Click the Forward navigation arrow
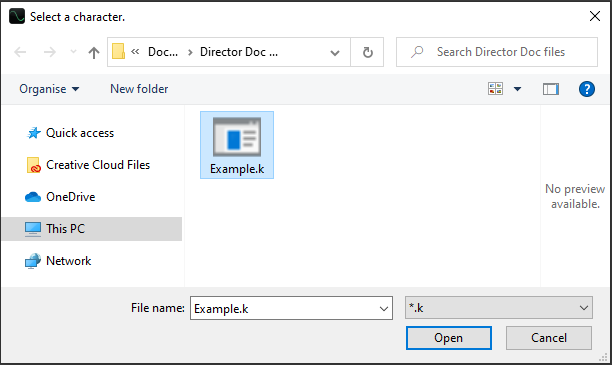 click(x=50, y=52)
